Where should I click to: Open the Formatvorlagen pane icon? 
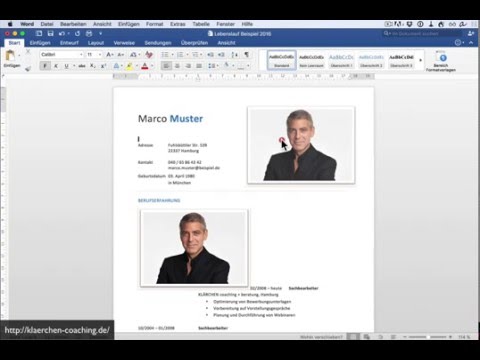[x=441, y=61]
